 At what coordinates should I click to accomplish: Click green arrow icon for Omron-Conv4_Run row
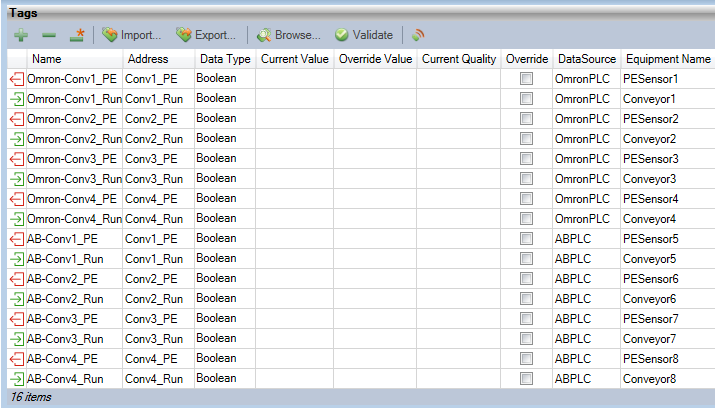click(17, 219)
